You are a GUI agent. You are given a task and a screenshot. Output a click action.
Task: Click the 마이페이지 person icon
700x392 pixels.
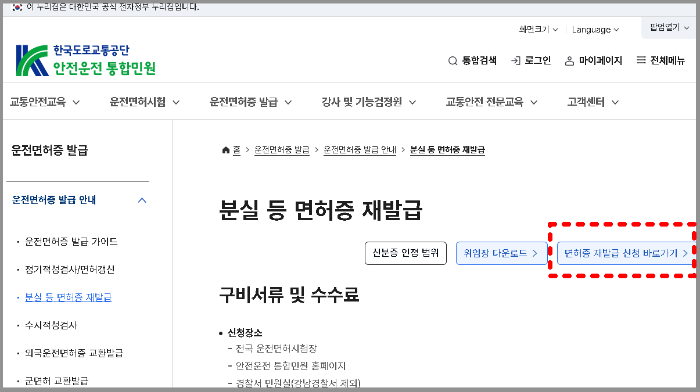pyautogui.click(x=569, y=61)
